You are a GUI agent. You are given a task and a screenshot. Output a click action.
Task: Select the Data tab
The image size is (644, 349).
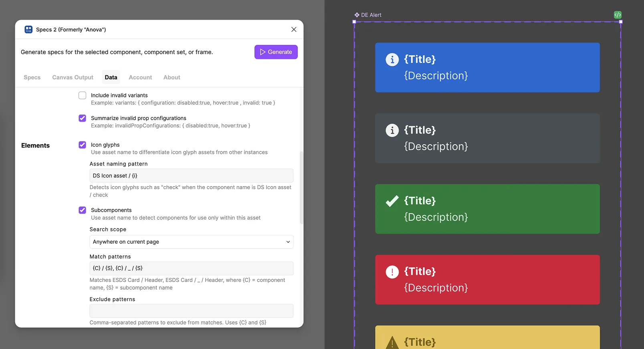click(x=111, y=77)
